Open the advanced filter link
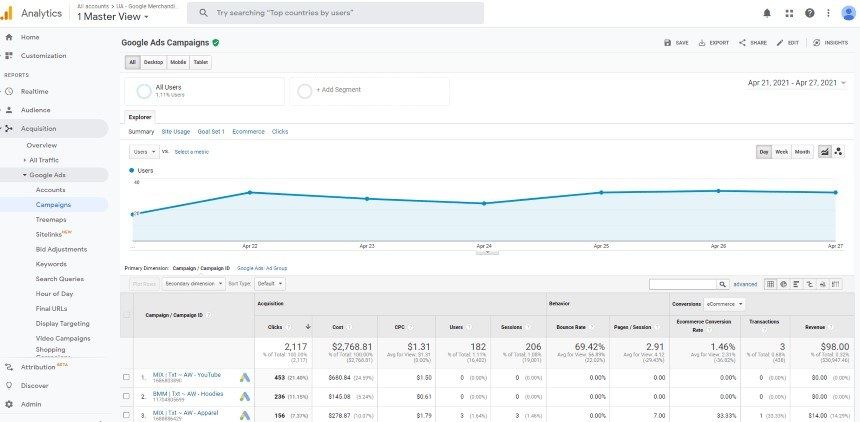This screenshot has width=860, height=422. pyautogui.click(x=745, y=284)
